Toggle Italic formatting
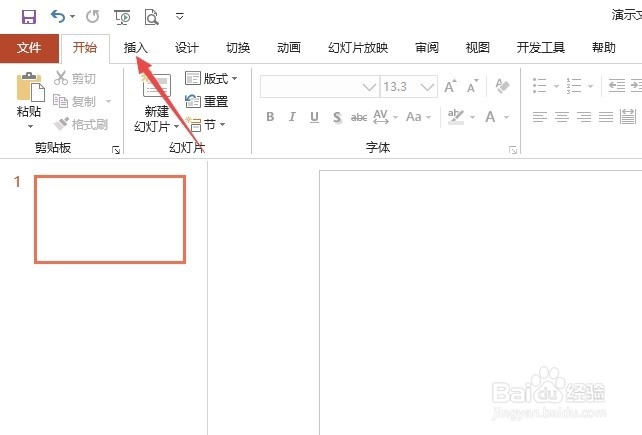642x435 pixels. coord(292,117)
